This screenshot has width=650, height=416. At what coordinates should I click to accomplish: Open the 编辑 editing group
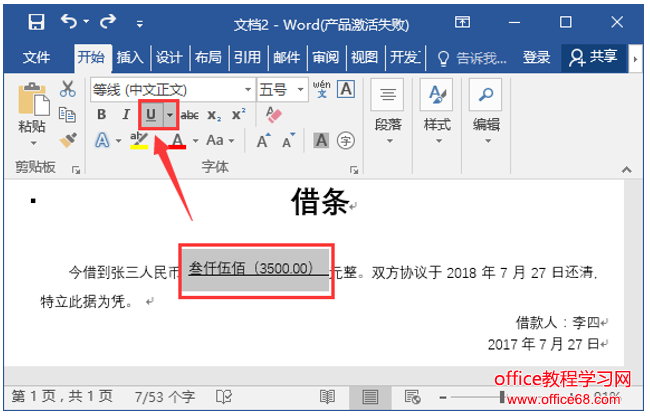coord(486,113)
